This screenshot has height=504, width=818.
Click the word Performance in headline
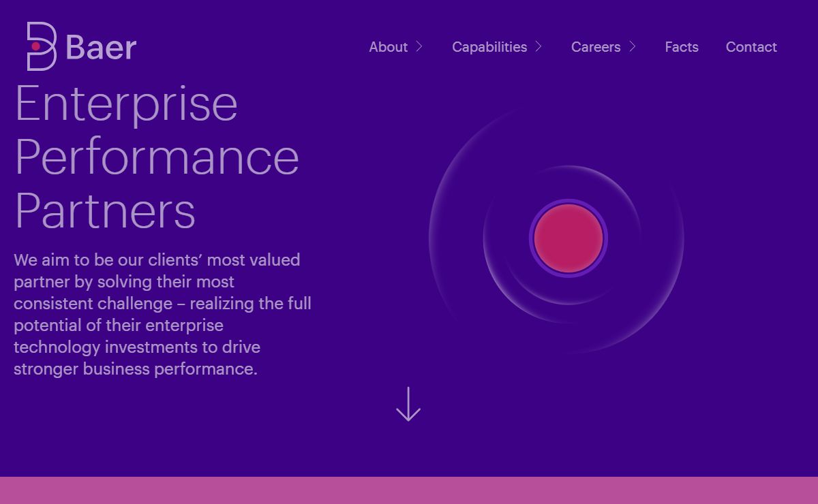click(x=157, y=157)
